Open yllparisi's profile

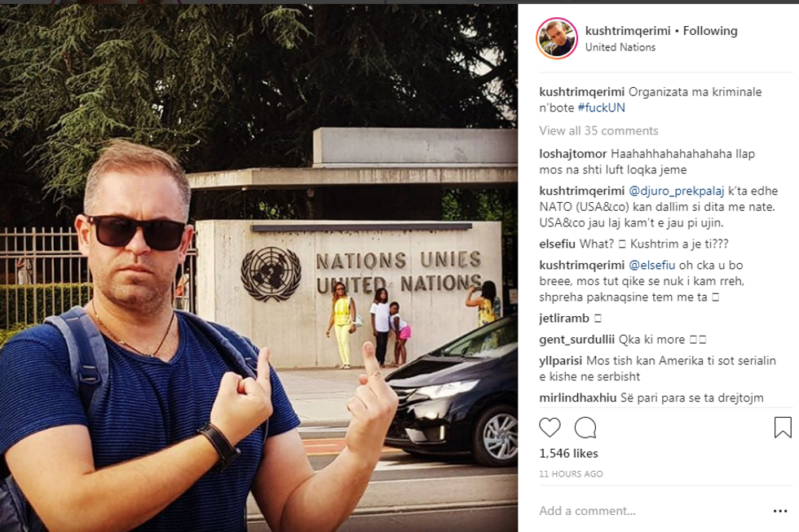[561, 361]
